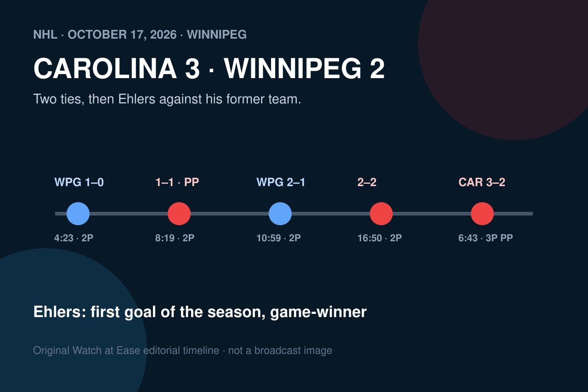Click the WPG 1–0 score label
588x392 pixels.
tap(79, 182)
